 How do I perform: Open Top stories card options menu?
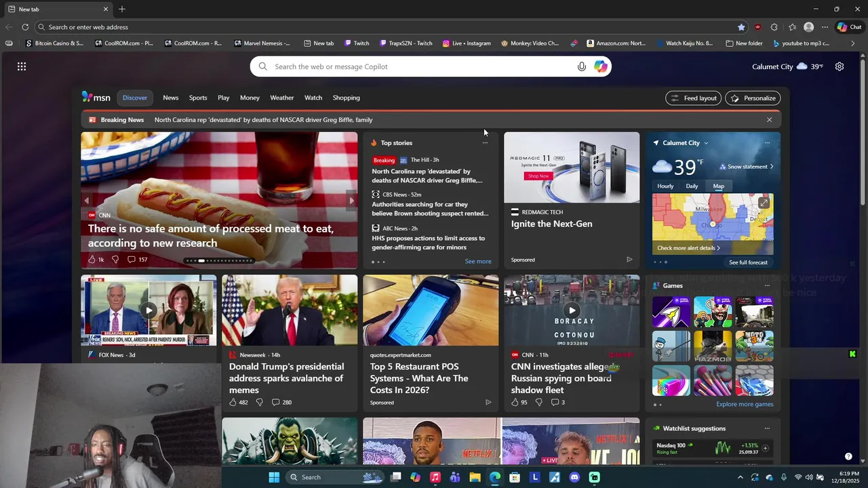[x=485, y=143]
